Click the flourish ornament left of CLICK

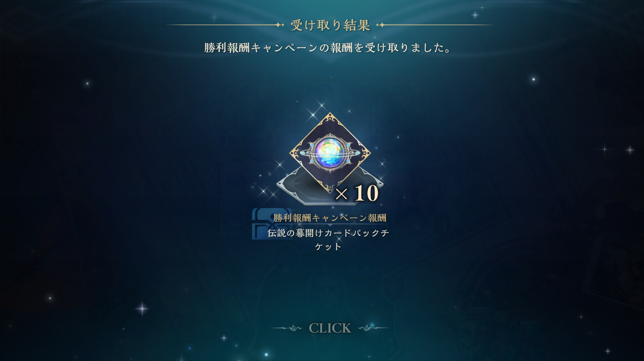287,328
